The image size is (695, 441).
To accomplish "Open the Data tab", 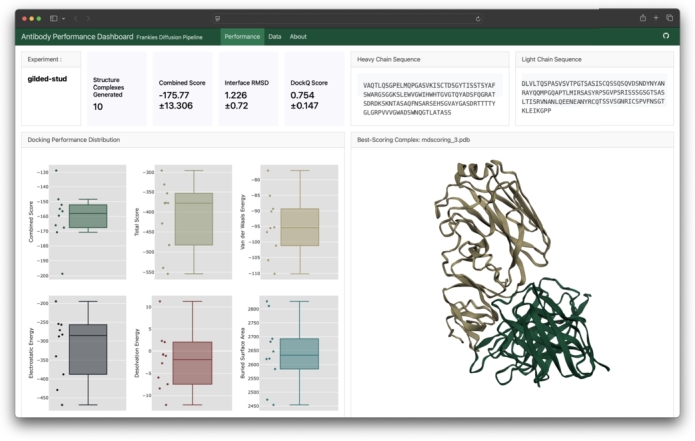I will pos(275,36).
